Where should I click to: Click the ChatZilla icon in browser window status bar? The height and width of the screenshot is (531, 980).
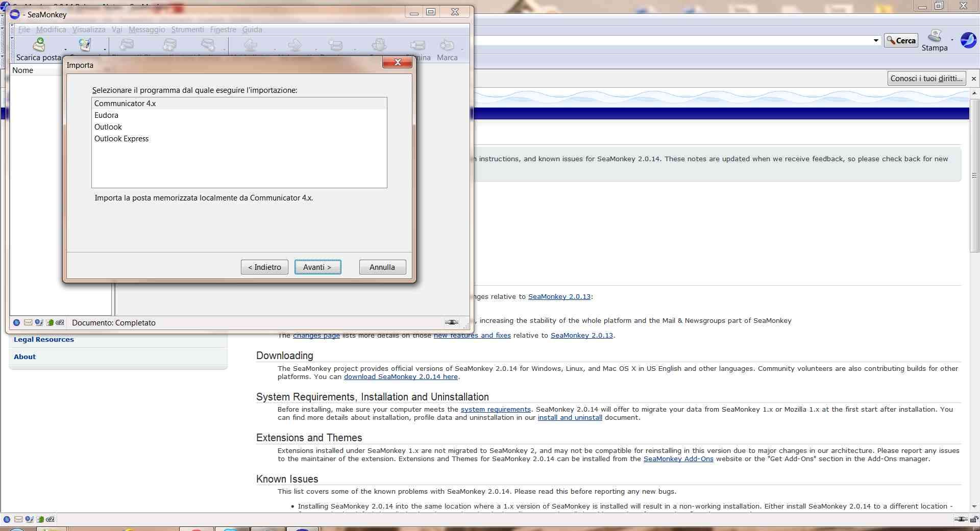(x=50, y=519)
